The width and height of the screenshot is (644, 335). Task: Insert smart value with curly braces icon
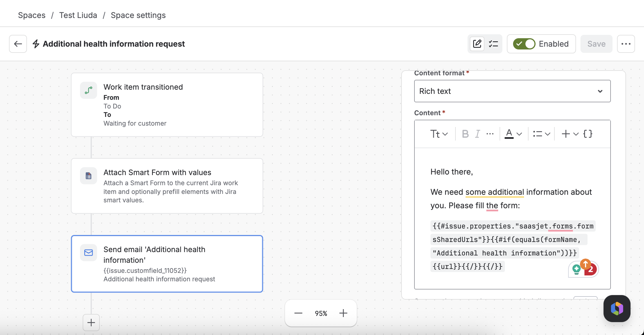(588, 134)
